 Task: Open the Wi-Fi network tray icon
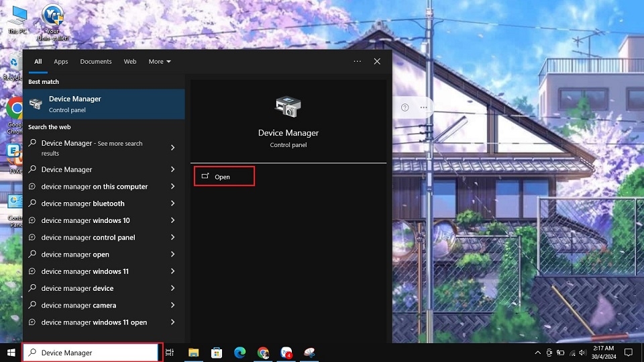pos(572,353)
